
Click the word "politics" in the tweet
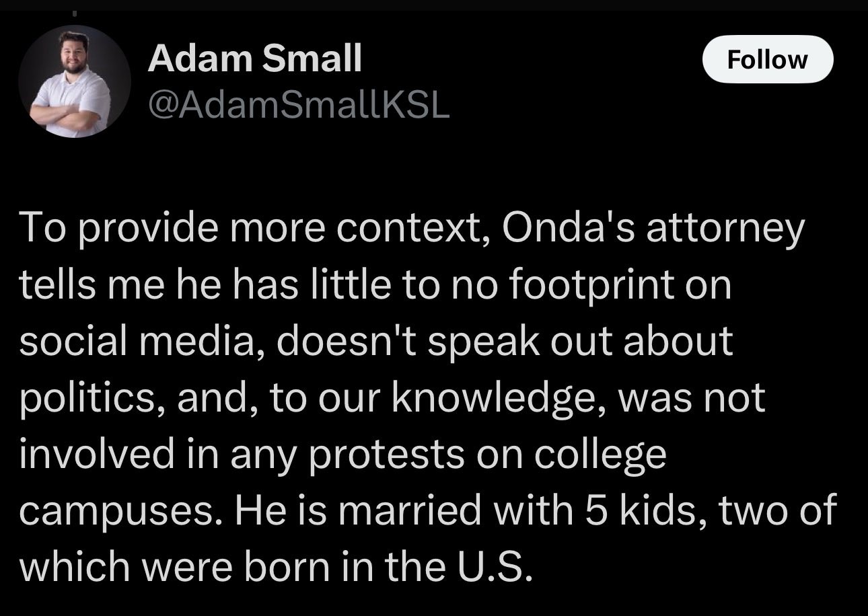[x=93, y=398]
